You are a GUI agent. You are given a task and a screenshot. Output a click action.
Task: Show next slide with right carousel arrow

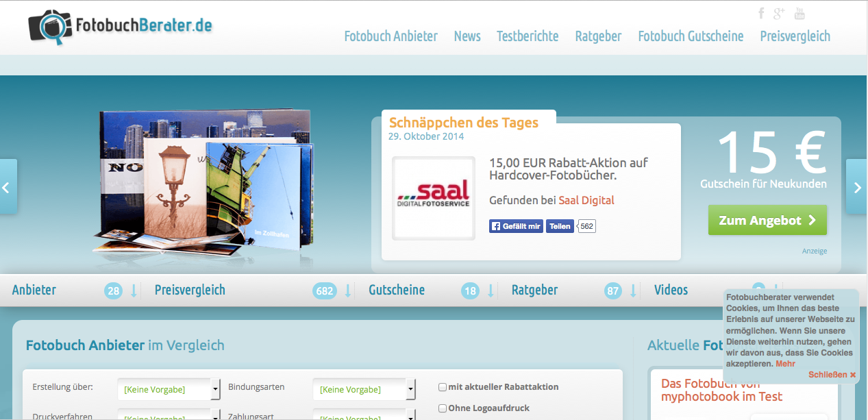click(x=857, y=186)
